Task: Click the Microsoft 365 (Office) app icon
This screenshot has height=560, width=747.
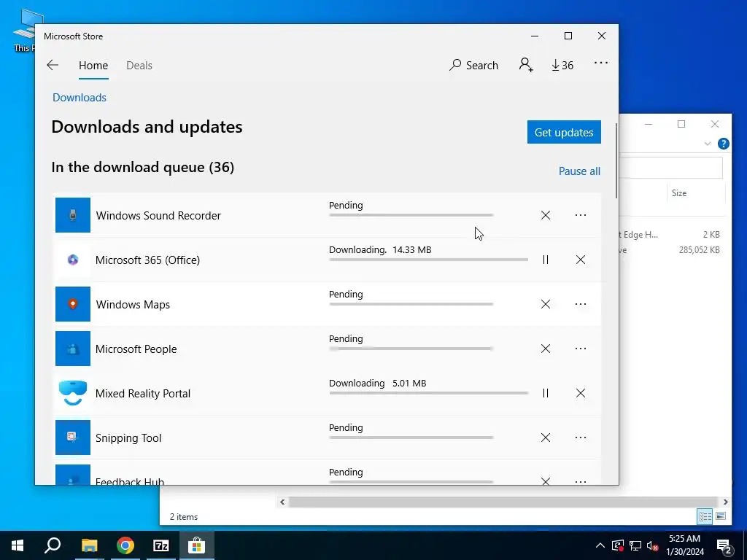Action: 73,260
